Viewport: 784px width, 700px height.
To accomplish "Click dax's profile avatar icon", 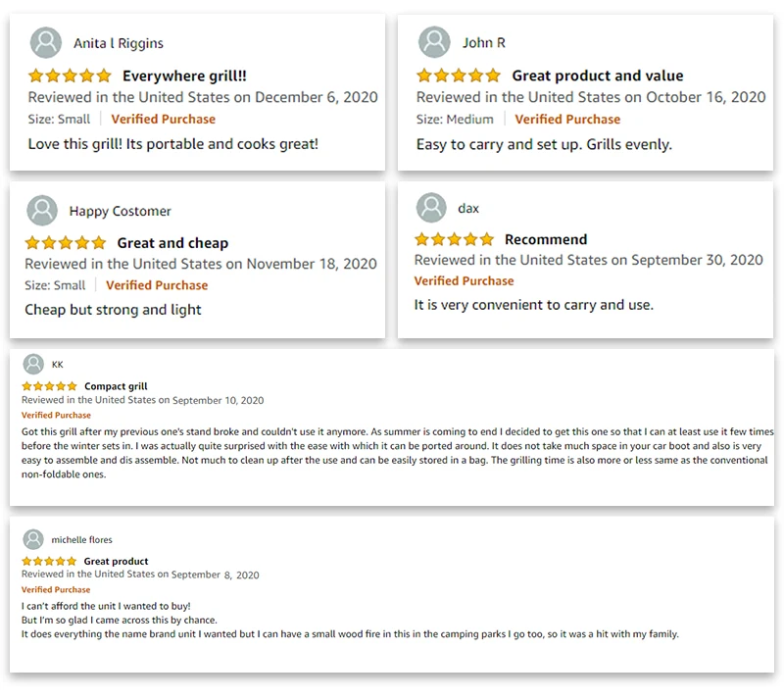I will [431, 208].
